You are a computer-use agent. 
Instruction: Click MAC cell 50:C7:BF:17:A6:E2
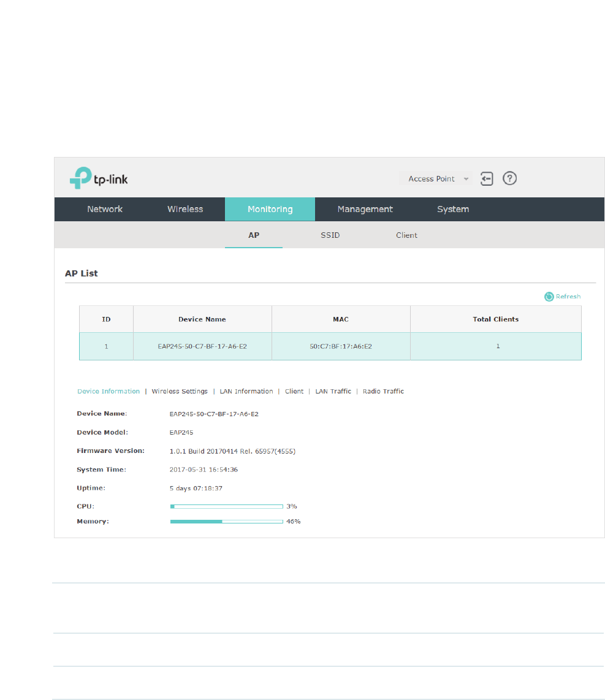click(341, 346)
